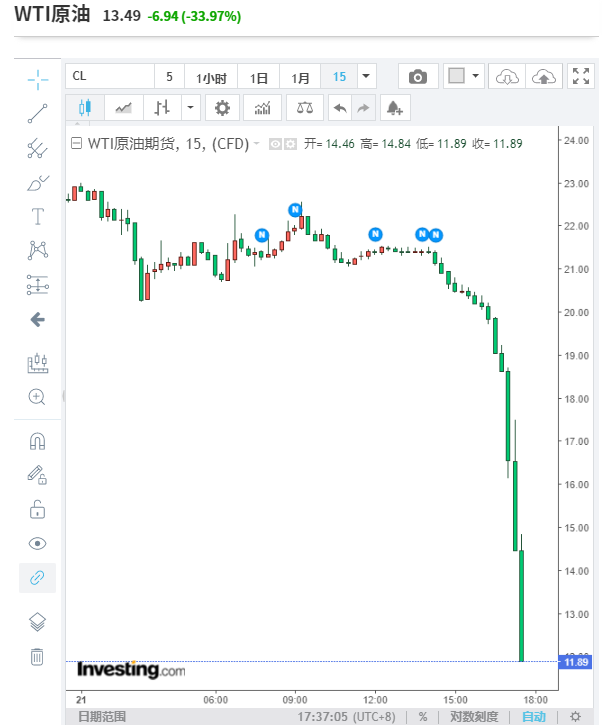Select the trend line drawing tool

(37, 113)
